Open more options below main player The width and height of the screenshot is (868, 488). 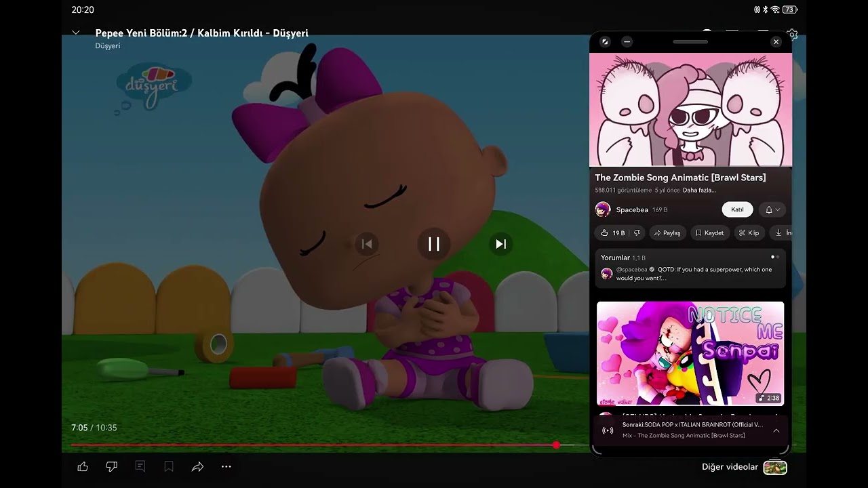coord(226,466)
